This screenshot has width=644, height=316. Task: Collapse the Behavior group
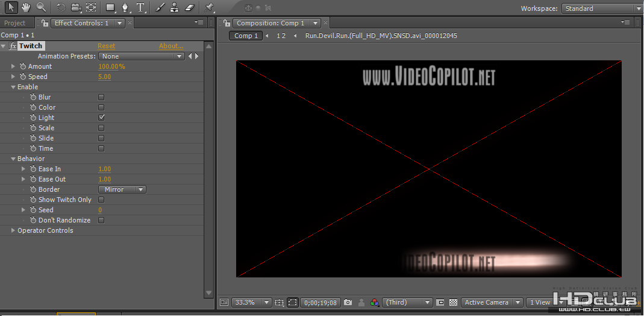(x=13, y=159)
